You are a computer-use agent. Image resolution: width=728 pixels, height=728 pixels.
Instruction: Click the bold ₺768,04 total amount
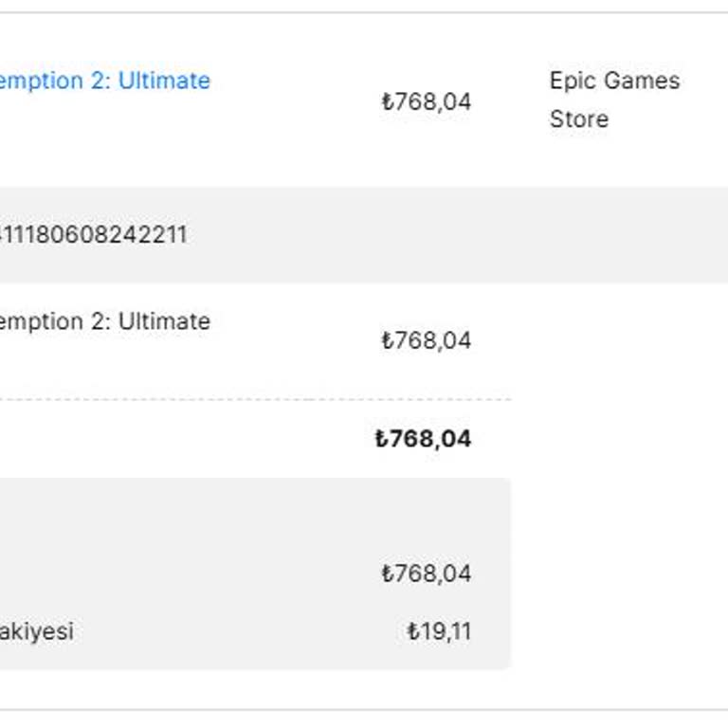[x=423, y=439]
